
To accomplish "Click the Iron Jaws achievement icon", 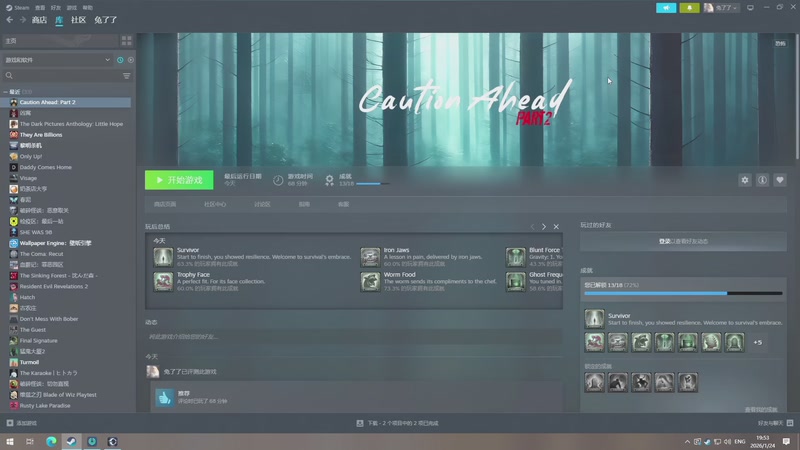I will click(x=370, y=257).
